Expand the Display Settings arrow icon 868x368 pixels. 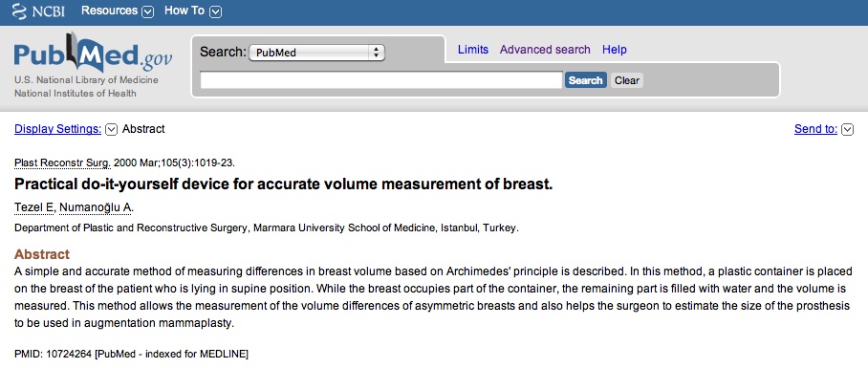(111, 129)
